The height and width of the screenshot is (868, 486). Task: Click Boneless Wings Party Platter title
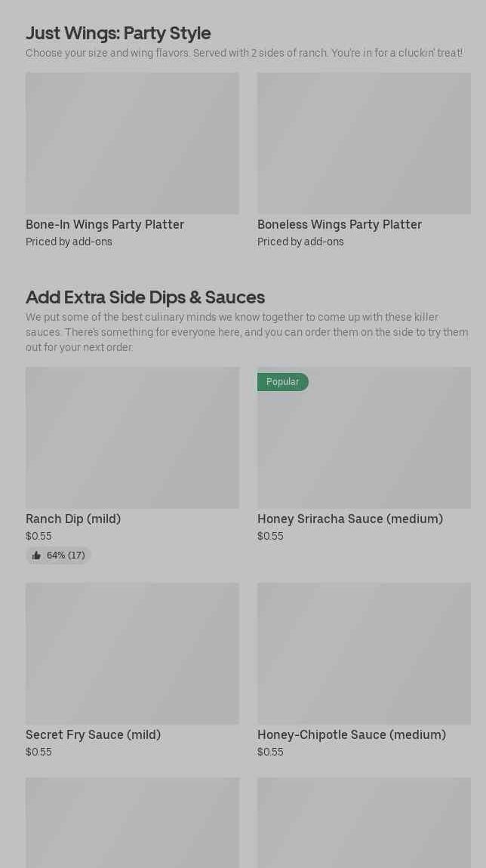(340, 224)
